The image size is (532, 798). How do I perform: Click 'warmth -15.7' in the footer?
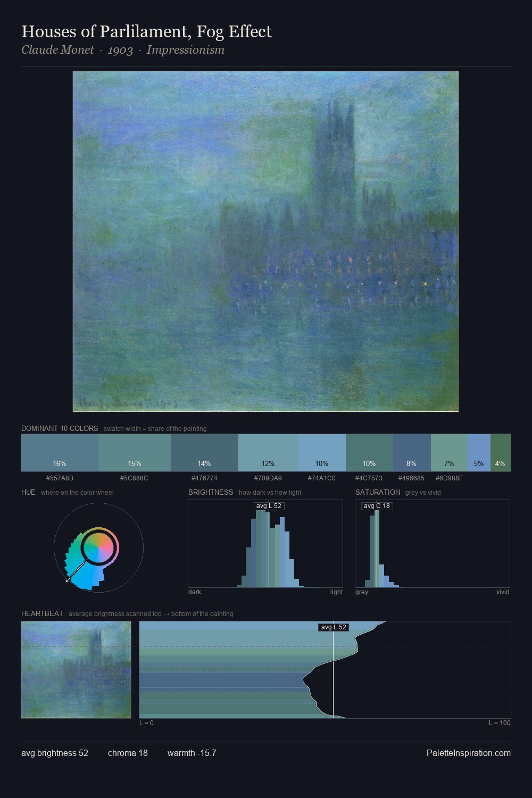click(x=192, y=753)
